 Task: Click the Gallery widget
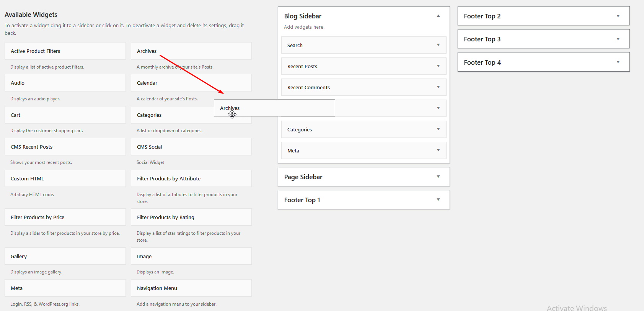tap(65, 256)
